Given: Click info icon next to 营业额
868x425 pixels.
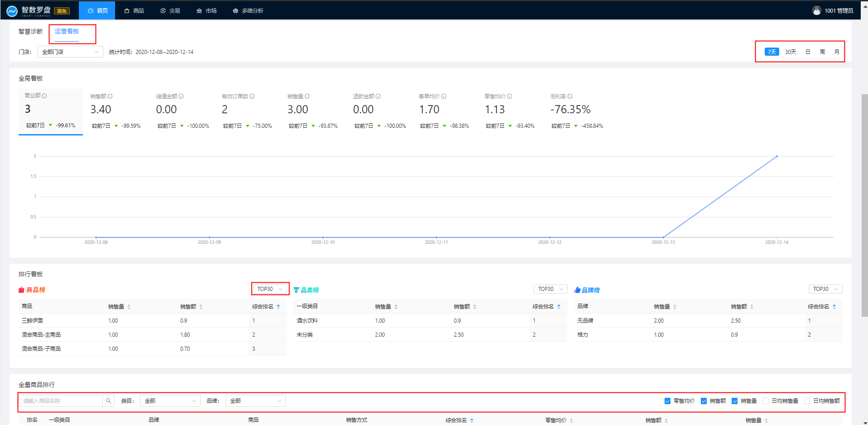Looking at the screenshot, I should (x=44, y=96).
